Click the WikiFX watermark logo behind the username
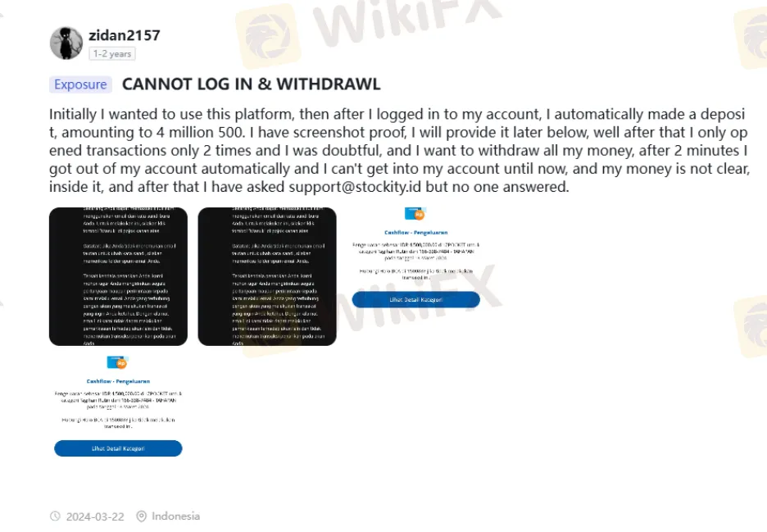The height and width of the screenshot is (532, 767). [x=266, y=37]
